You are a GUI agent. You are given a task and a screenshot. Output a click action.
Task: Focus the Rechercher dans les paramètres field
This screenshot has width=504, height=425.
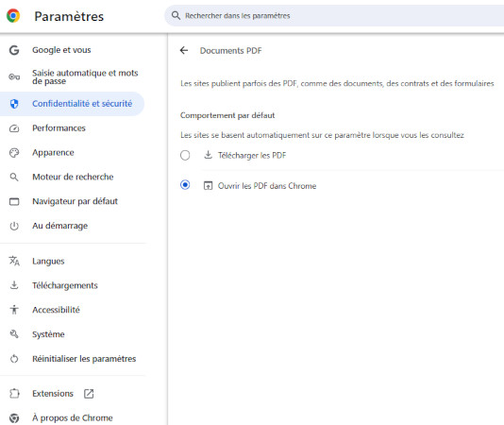pos(334,15)
